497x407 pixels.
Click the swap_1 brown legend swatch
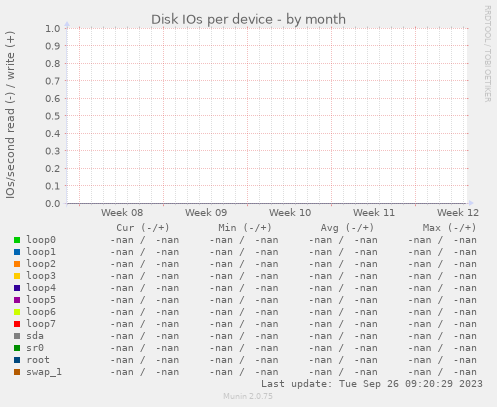tap(17, 372)
